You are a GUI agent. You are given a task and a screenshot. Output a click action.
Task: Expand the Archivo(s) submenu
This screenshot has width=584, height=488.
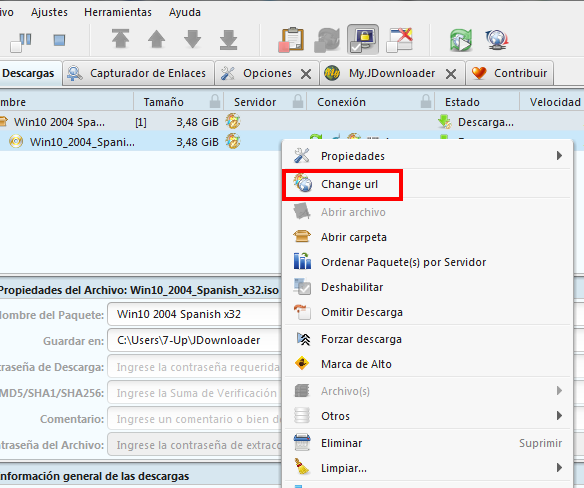(x=428, y=391)
